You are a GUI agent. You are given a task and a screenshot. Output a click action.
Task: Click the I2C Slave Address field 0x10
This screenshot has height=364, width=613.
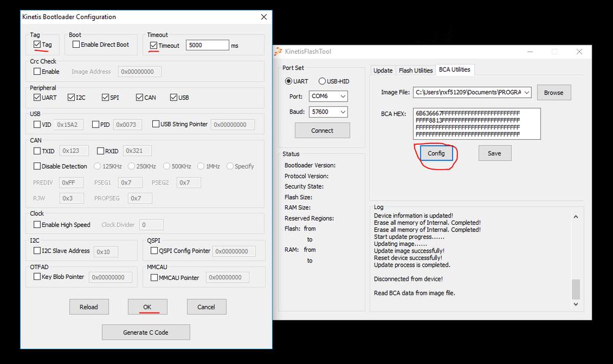(106, 251)
